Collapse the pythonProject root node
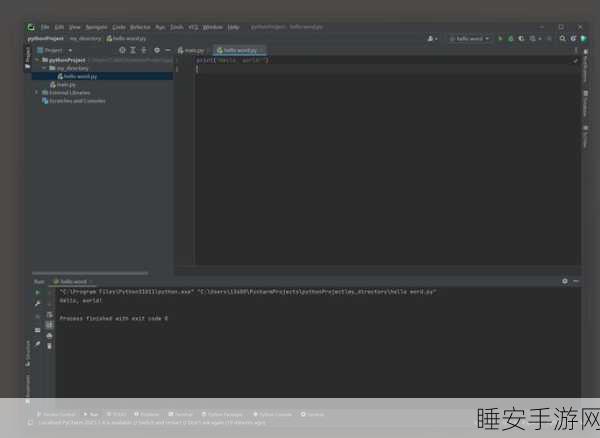This screenshot has height=438, width=600. point(38,60)
